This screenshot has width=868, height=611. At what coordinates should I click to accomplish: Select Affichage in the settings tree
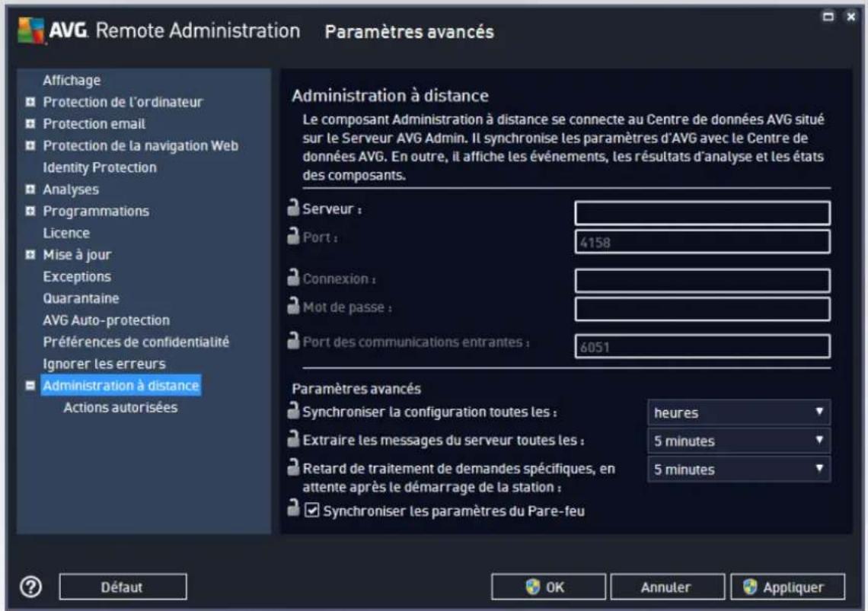[x=72, y=80]
